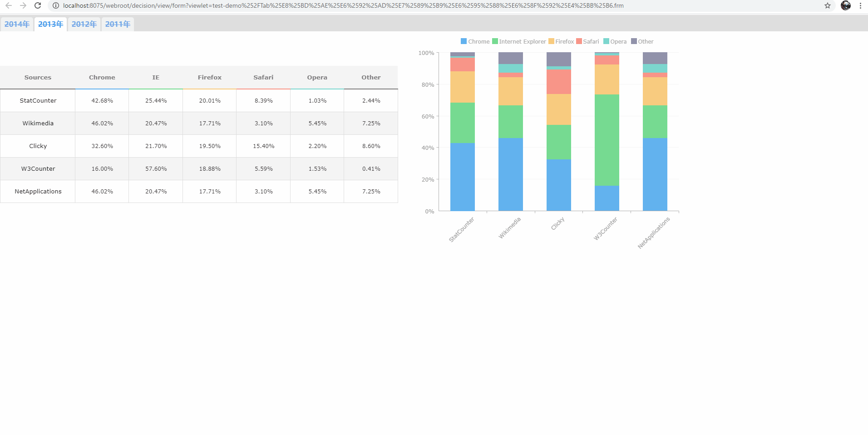Click the 0.41% cell
The image size is (868, 435).
[x=371, y=169]
